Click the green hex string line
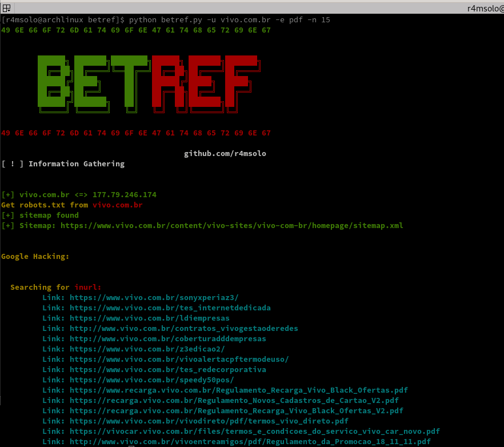This screenshot has width=504, height=447. [136, 30]
